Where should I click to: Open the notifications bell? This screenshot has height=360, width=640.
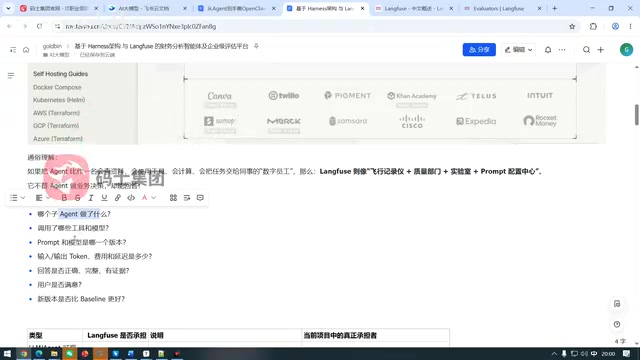click(x=548, y=50)
